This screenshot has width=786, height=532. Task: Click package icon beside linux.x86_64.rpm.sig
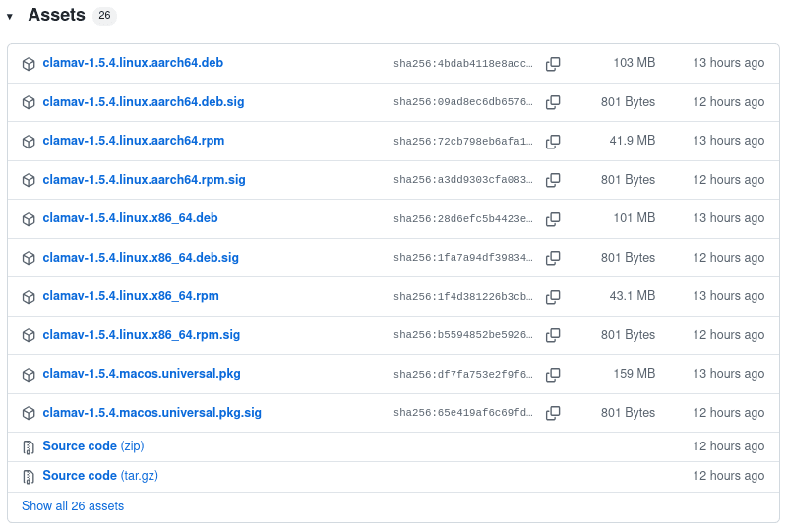tap(29, 335)
